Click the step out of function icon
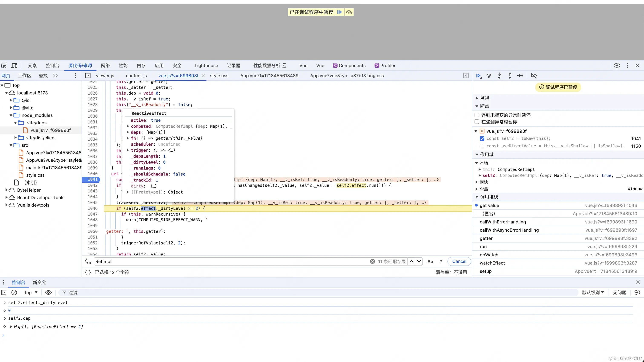This screenshot has width=644, height=362. (509, 76)
